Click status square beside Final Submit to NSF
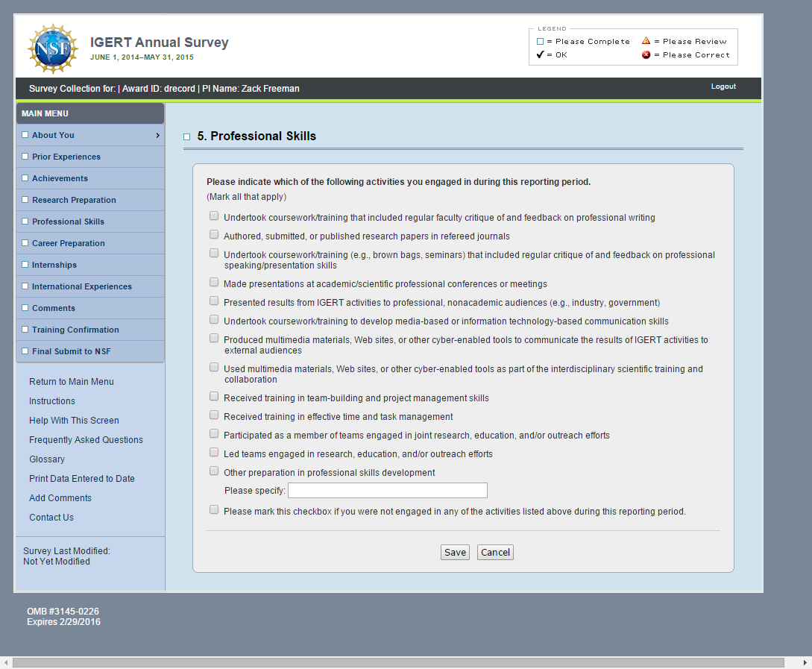 coord(25,351)
